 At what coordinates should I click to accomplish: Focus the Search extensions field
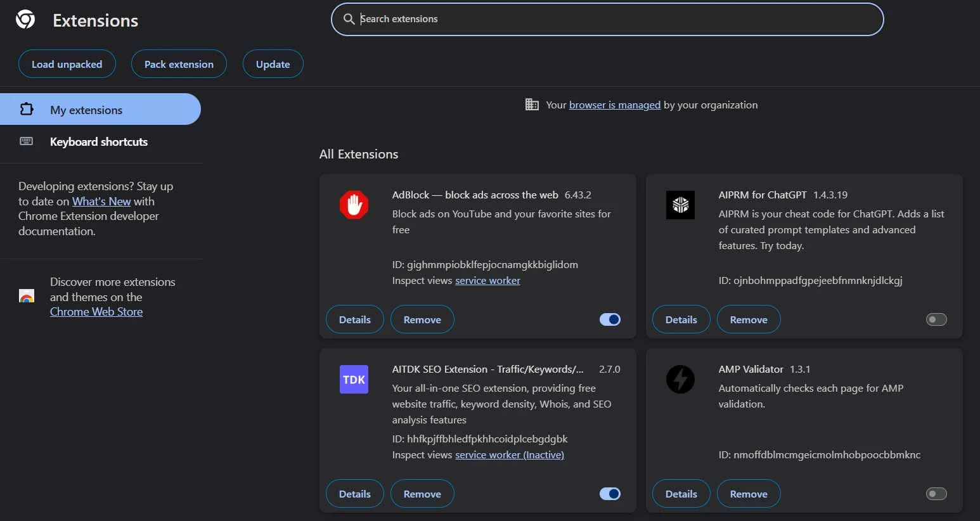(x=607, y=19)
